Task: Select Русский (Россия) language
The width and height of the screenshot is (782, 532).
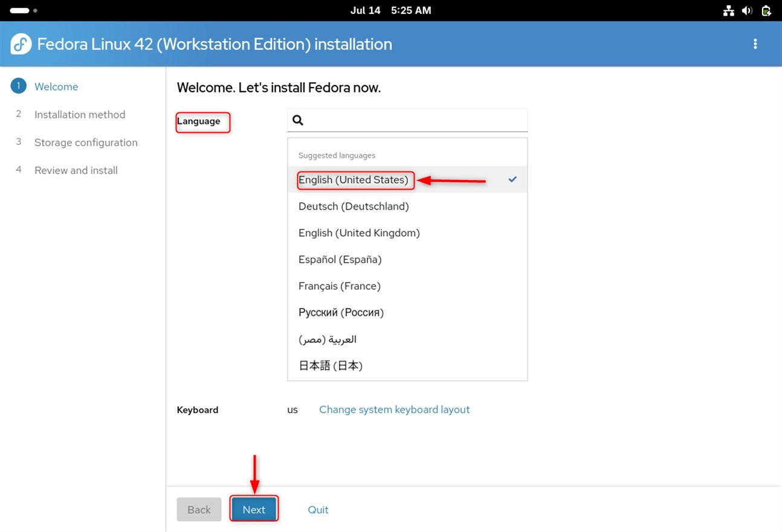Action: [x=407, y=312]
